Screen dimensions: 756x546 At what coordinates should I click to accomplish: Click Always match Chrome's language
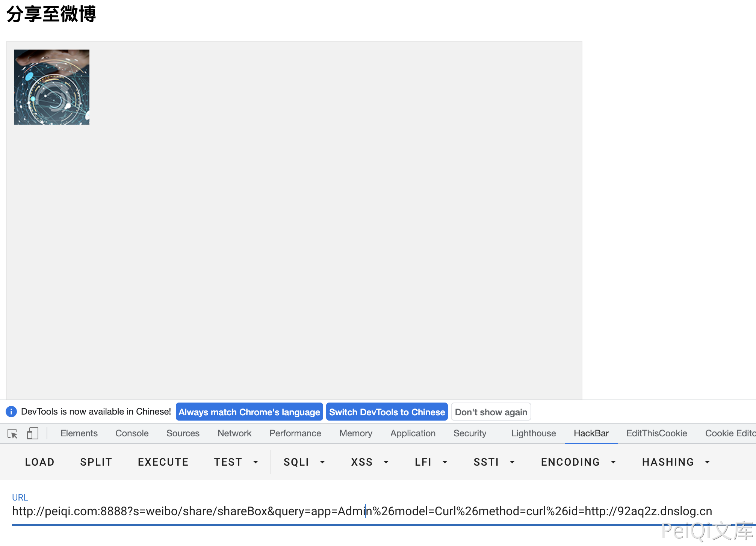point(249,412)
